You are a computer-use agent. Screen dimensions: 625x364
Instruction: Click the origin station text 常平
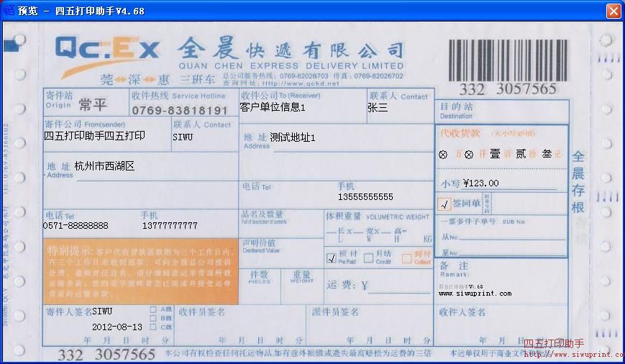[x=93, y=105]
